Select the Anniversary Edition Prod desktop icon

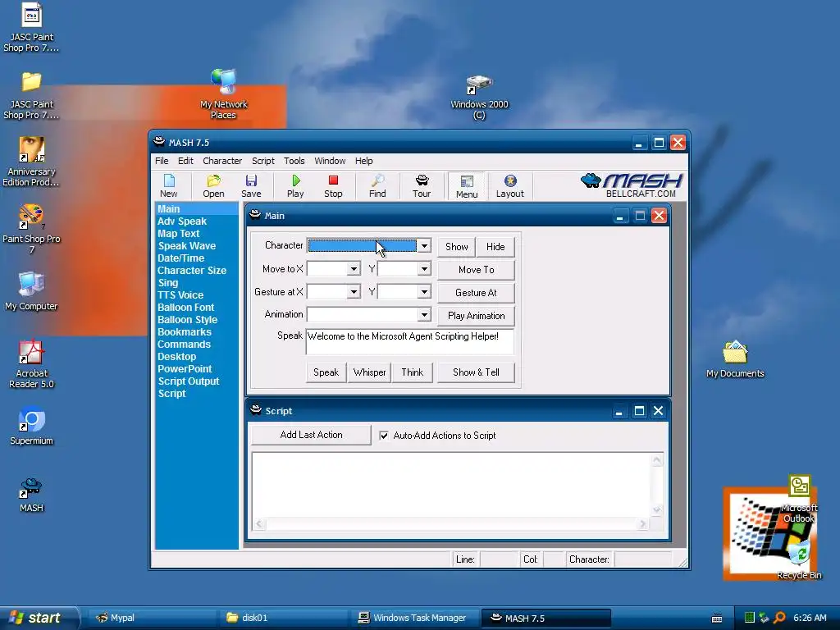pyautogui.click(x=31, y=162)
